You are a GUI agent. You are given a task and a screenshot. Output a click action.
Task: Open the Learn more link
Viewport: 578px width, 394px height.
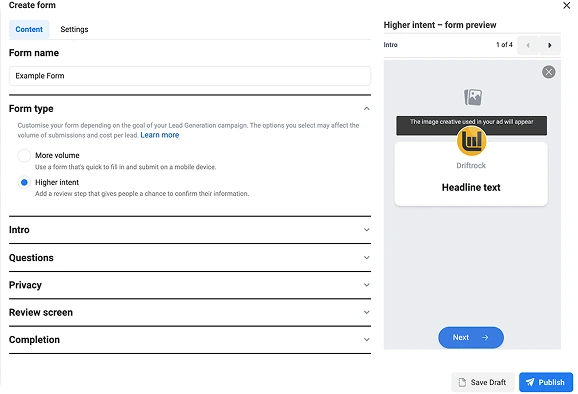(x=160, y=135)
